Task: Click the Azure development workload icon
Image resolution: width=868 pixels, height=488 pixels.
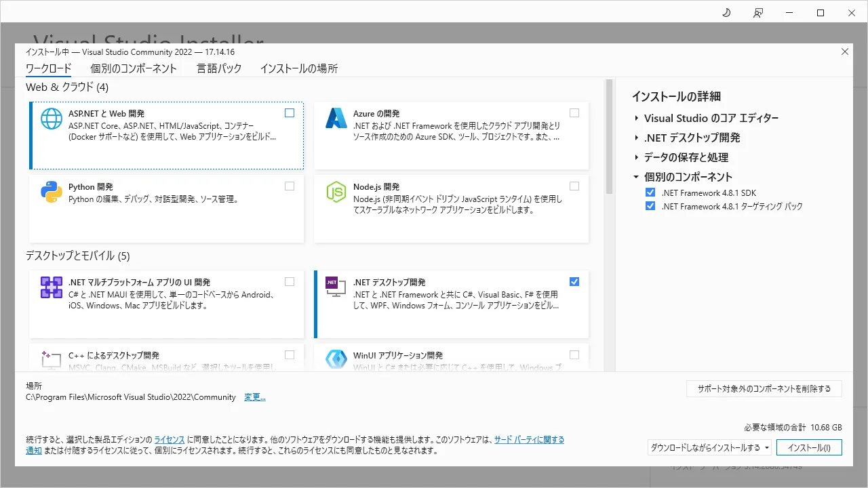Action: (336, 119)
